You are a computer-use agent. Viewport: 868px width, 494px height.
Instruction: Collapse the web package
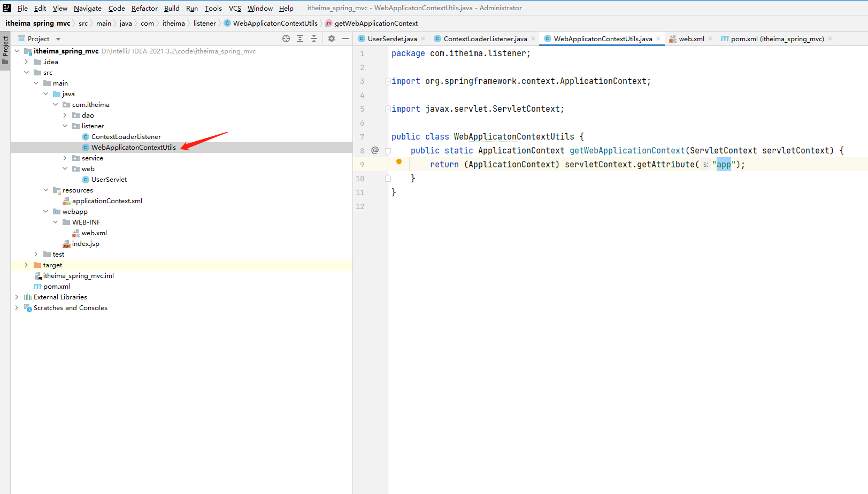click(65, 169)
